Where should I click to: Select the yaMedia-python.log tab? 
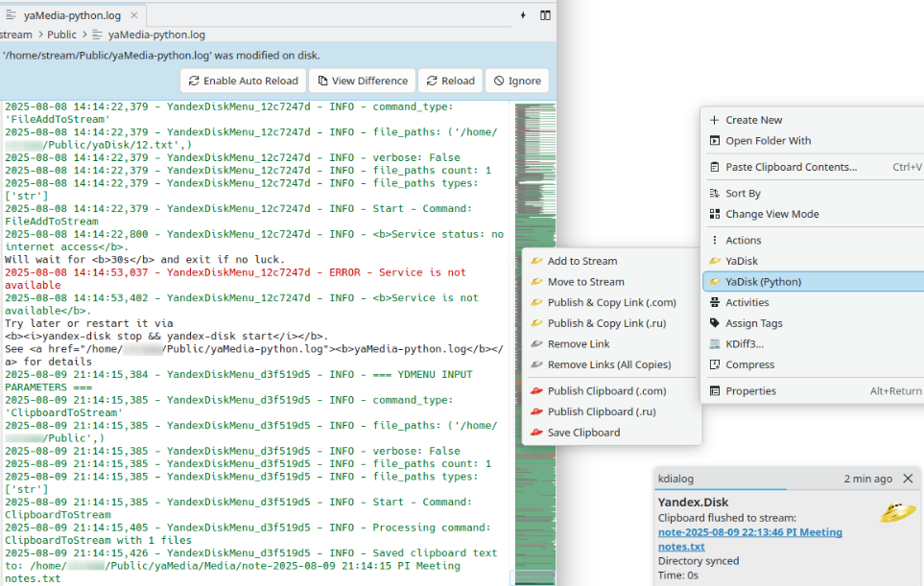point(73,15)
